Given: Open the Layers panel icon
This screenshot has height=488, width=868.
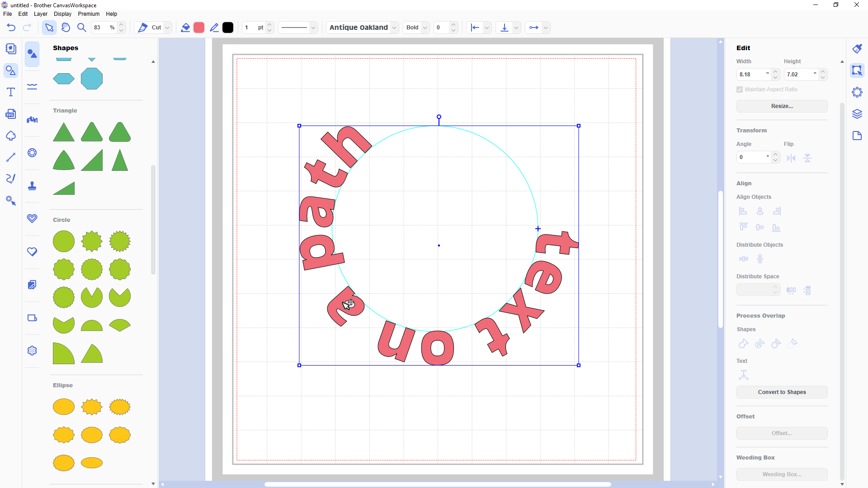Looking at the screenshot, I should click(x=857, y=114).
